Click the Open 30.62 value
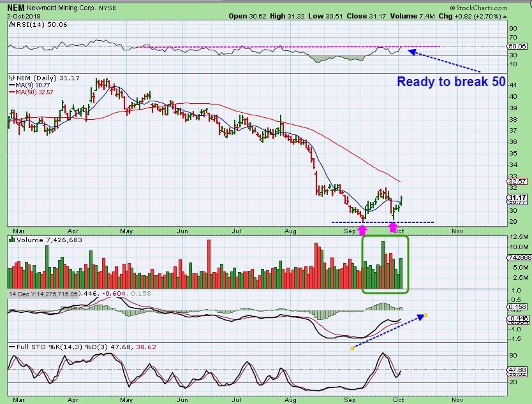Screen dimensions: 532x404 [x=248, y=16]
